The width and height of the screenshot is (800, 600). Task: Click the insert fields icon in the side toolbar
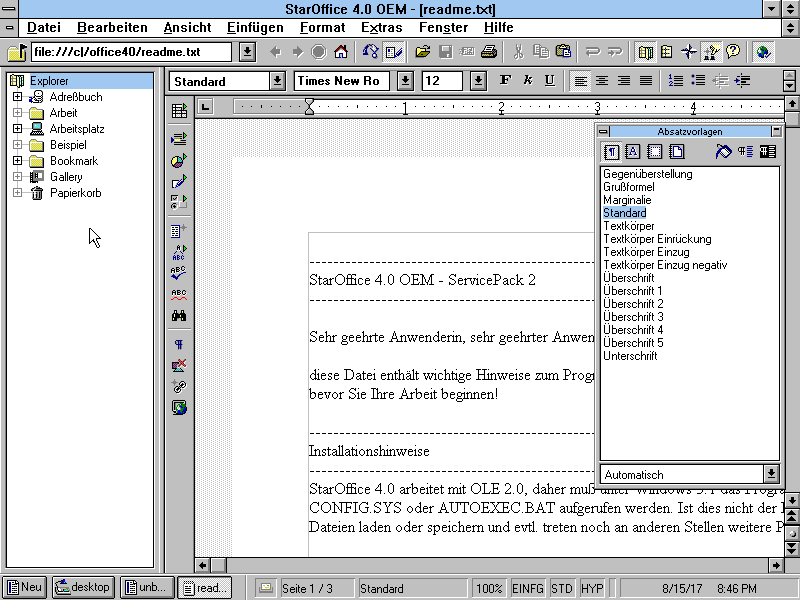pos(179,231)
